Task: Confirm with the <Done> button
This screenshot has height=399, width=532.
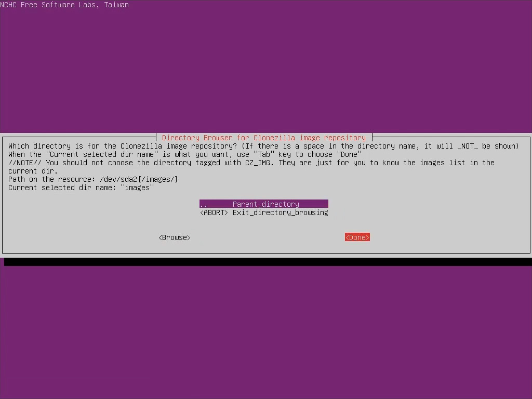Action: (x=357, y=237)
